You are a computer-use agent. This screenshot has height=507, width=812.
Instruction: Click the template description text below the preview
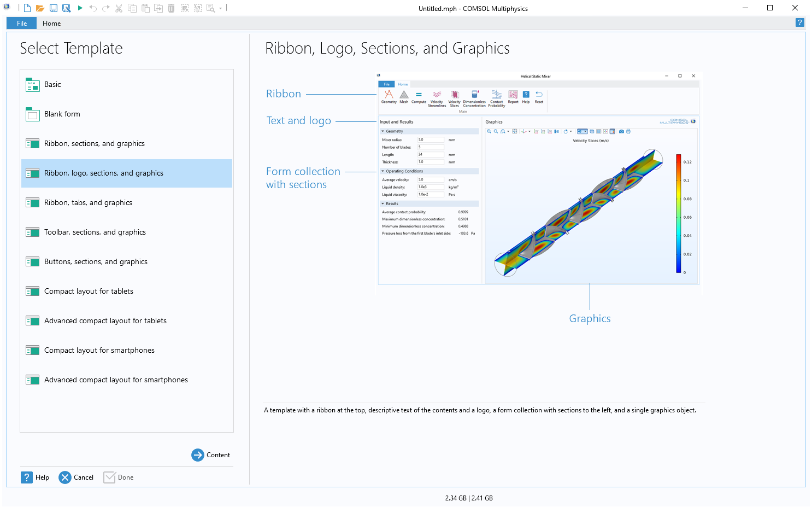click(480, 410)
